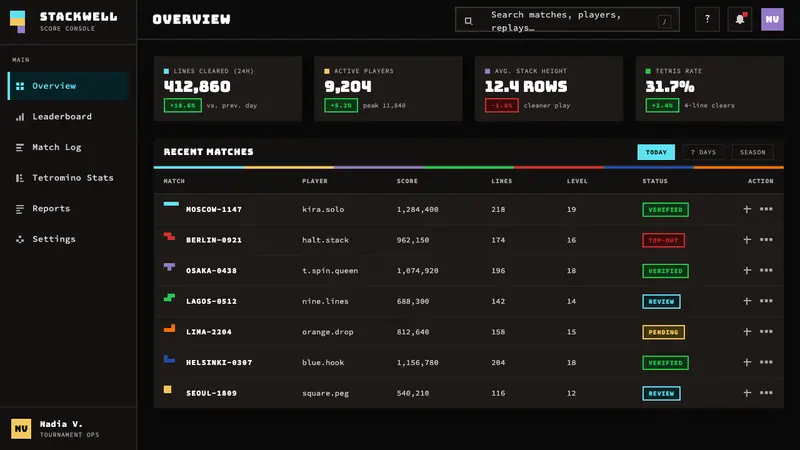The height and width of the screenshot is (450, 800).
Task: Select the Today filter tab
Action: (x=656, y=152)
